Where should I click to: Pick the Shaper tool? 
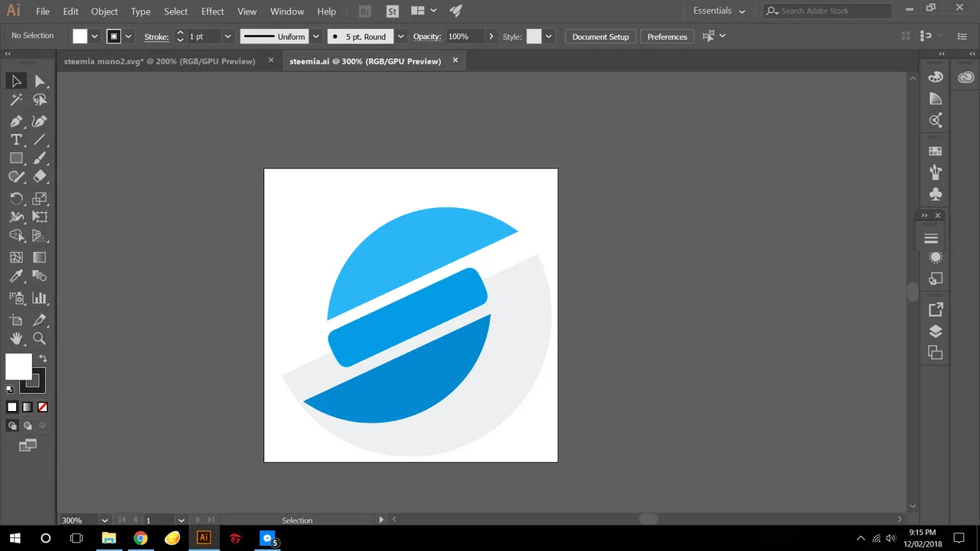click(16, 177)
